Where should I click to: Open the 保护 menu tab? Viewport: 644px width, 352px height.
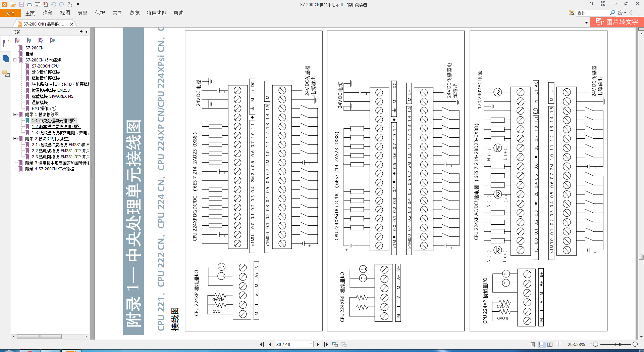pos(100,13)
